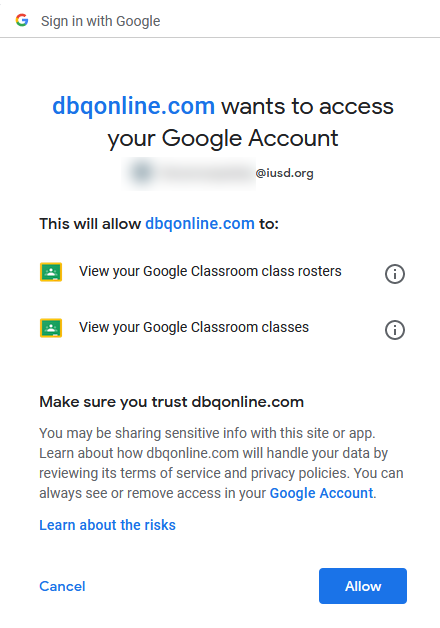Click the blurred account avatar

(142, 173)
